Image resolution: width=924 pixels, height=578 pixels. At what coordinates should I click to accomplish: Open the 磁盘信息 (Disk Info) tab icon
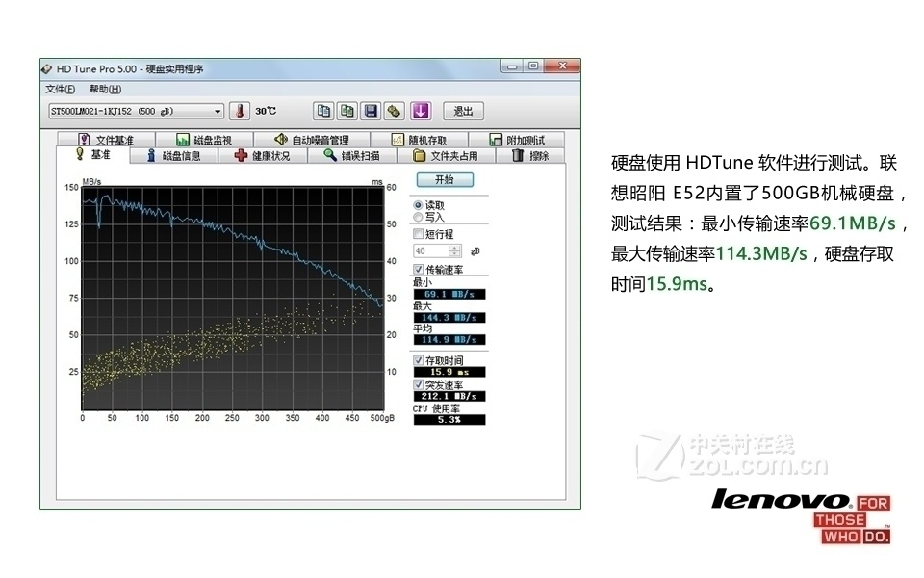[149, 155]
